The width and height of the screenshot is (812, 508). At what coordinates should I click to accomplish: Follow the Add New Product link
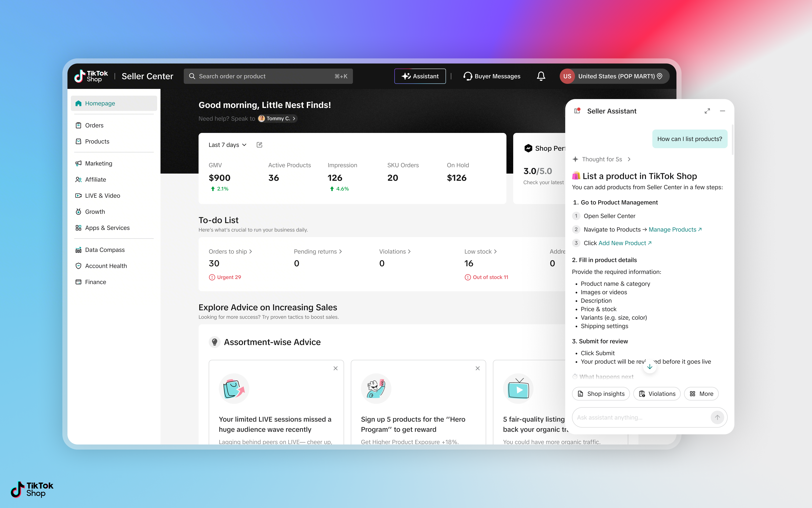(625, 243)
